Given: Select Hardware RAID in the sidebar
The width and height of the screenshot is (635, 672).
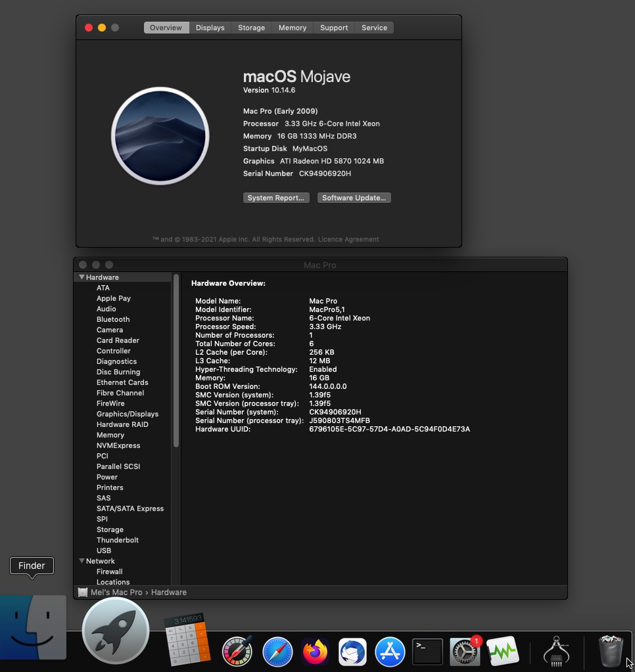Looking at the screenshot, I should point(122,424).
